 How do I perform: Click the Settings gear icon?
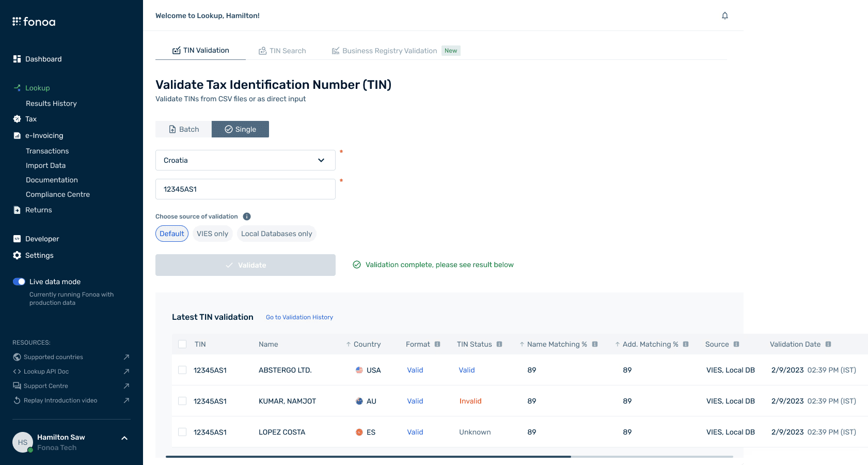pyautogui.click(x=17, y=255)
